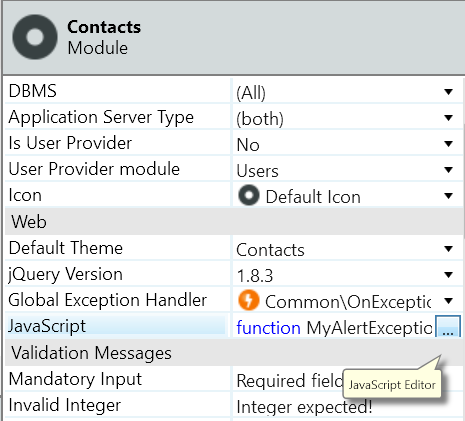The width and height of the screenshot is (465, 421).
Task: Click the Validation Messages section header
Action: [x=234, y=352]
